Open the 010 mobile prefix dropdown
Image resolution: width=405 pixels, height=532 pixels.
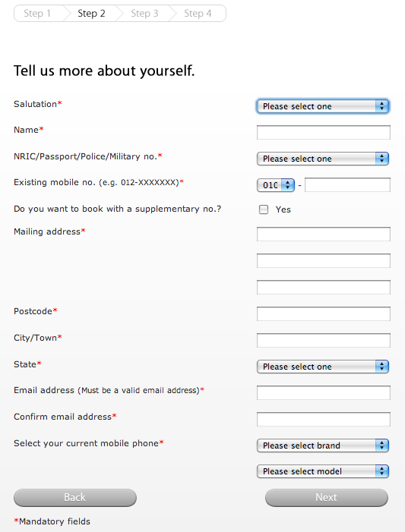click(x=276, y=185)
